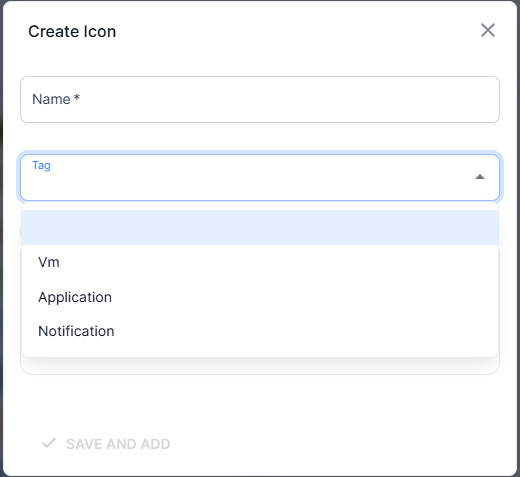This screenshot has width=520, height=477.
Task: Click the checkmark icon beside Save and Add
Action: [x=49, y=443]
